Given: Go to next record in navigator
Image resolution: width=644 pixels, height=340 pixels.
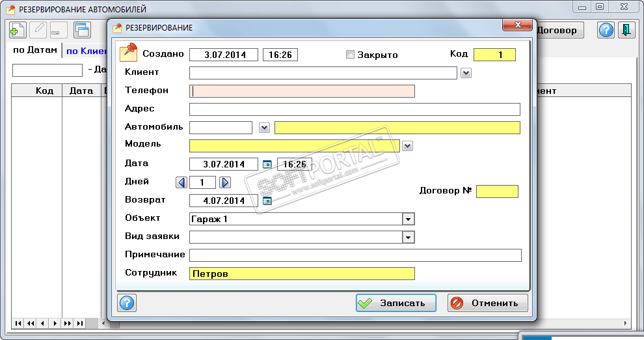Looking at the screenshot, I should click(x=55, y=324).
